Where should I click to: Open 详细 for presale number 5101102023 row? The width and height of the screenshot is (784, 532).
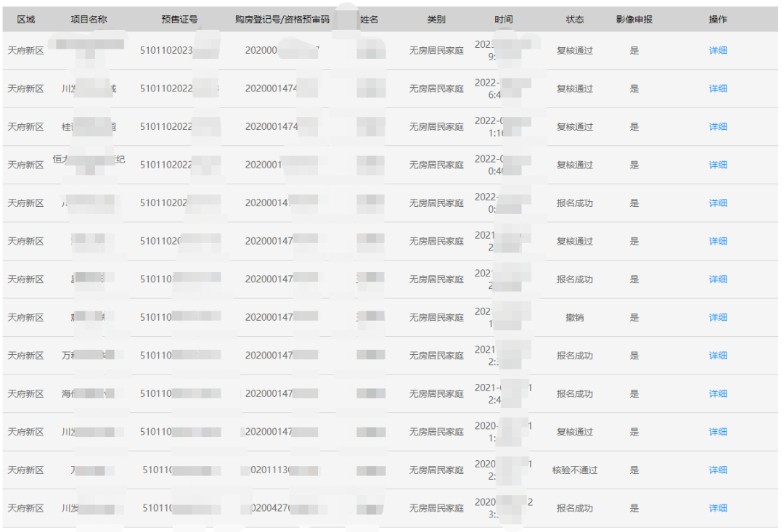coord(718,51)
